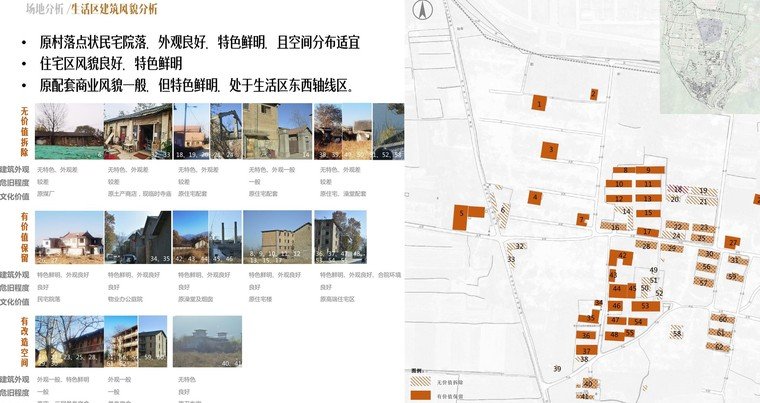Open the old coal plant photo numbered 6
The height and width of the screenshot is (403, 760).
click(x=69, y=131)
